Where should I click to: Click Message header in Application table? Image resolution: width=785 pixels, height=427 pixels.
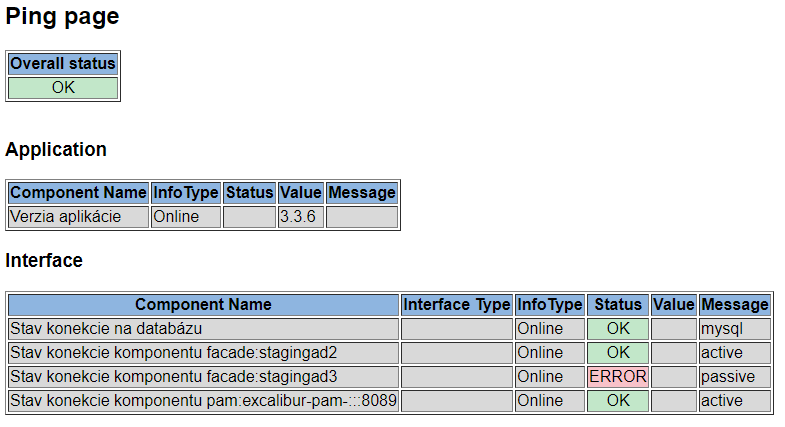(362, 193)
